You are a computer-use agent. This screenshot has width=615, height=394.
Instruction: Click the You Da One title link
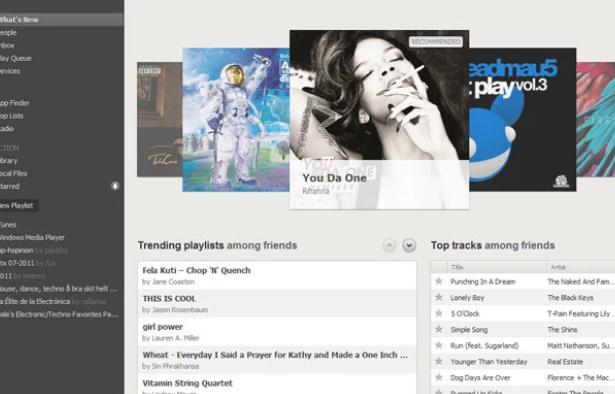point(335,178)
